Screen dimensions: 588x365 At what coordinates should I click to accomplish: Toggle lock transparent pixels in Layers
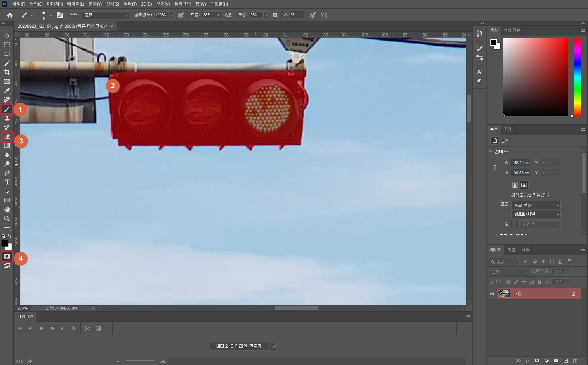tap(508, 282)
